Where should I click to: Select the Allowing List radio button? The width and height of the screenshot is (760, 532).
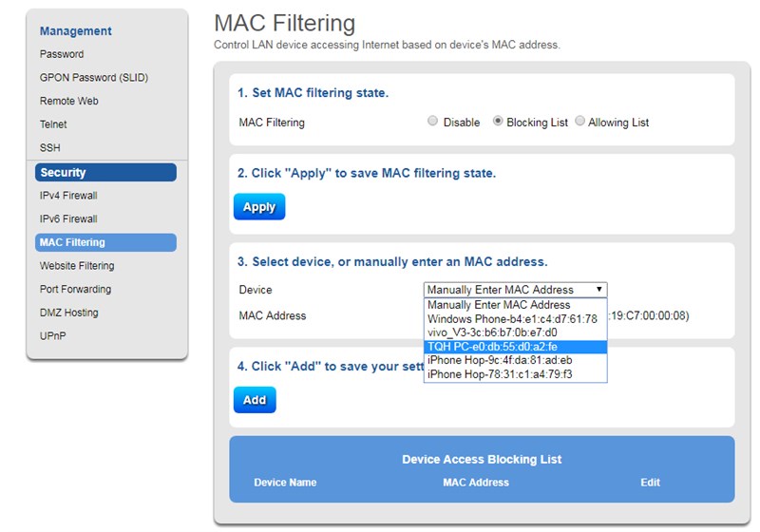(579, 121)
